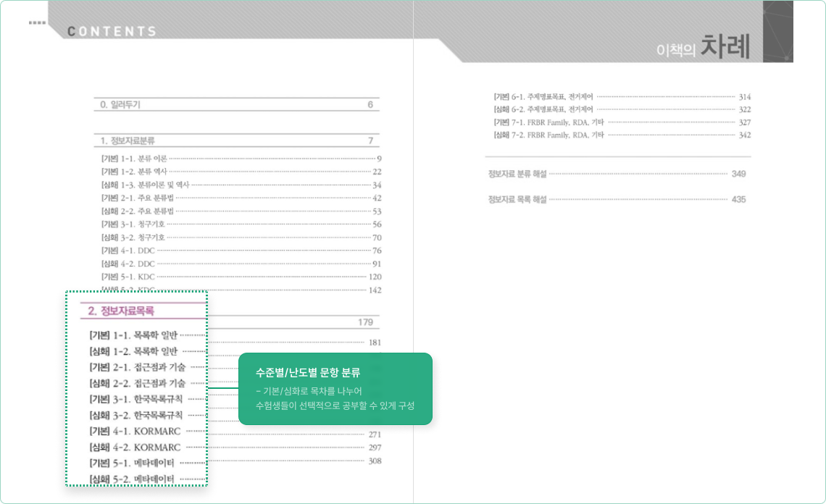Select magnified '[심화] 5-2. 메타데이터' entry
The height and width of the screenshot is (504, 826).
(x=132, y=479)
